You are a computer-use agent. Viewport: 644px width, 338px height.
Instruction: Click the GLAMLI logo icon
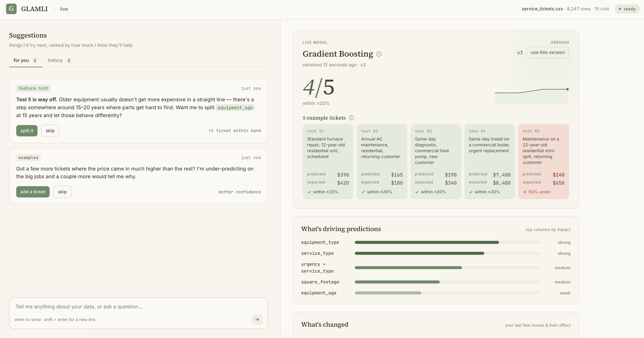(11, 9)
